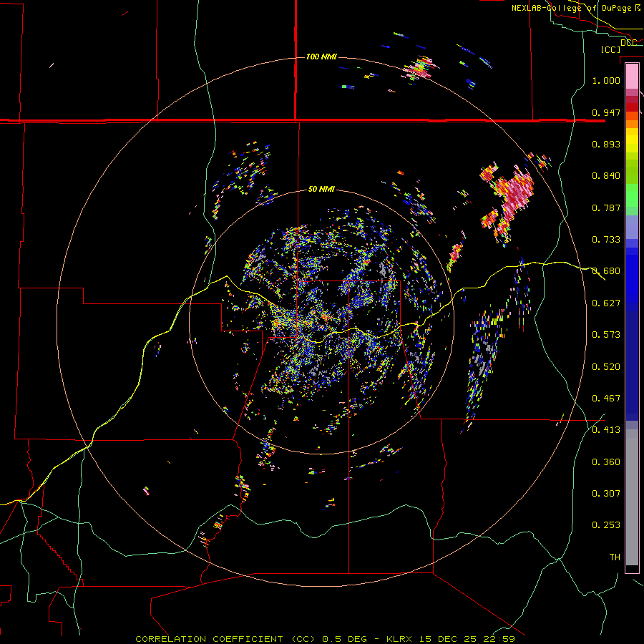Click the 0.840 scale value
Viewport: 644px width, 644px height.
pyautogui.click(x=606, y=176)
